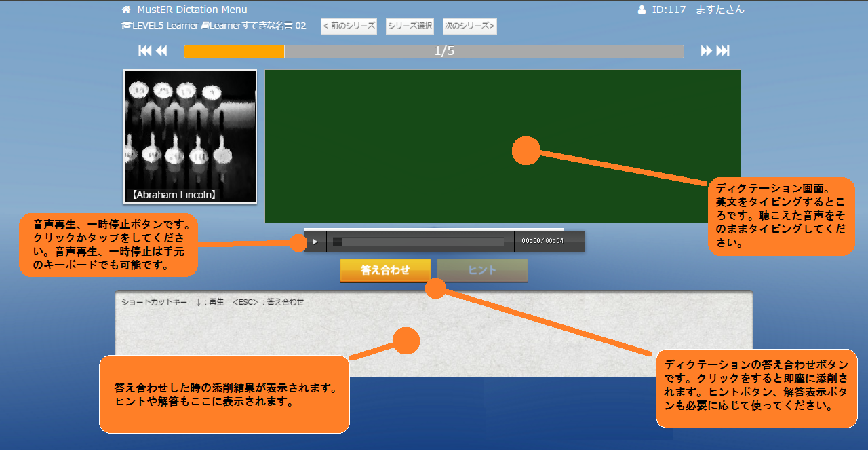Click the ショートカットキー shortcut help text
Image resolution: width=868 pixels, height=450 pixels.
tap(212, 302)
